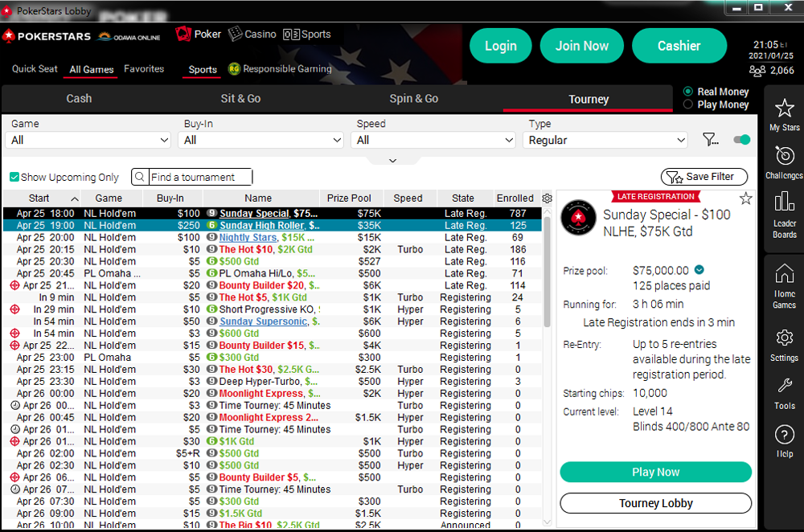The image size is (804, 532).
Task: Open the Buy-In filter dropdown
Action: tap(260, 140)
